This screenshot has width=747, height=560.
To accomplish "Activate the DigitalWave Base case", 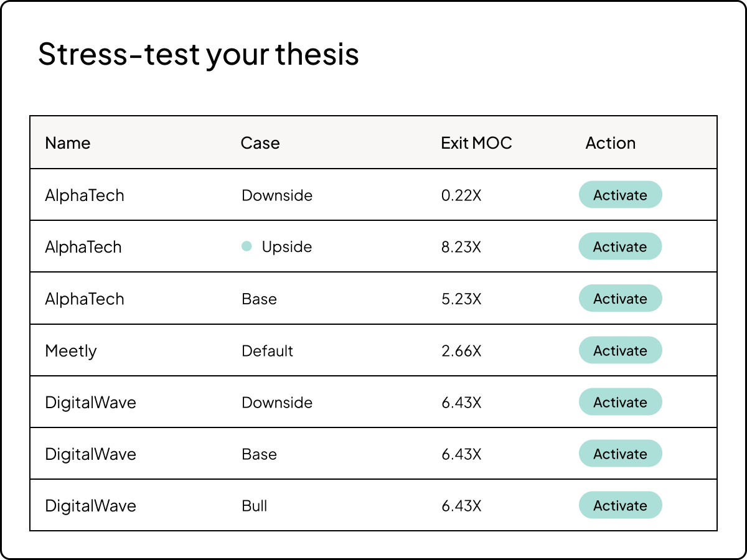I will (620, 454).
